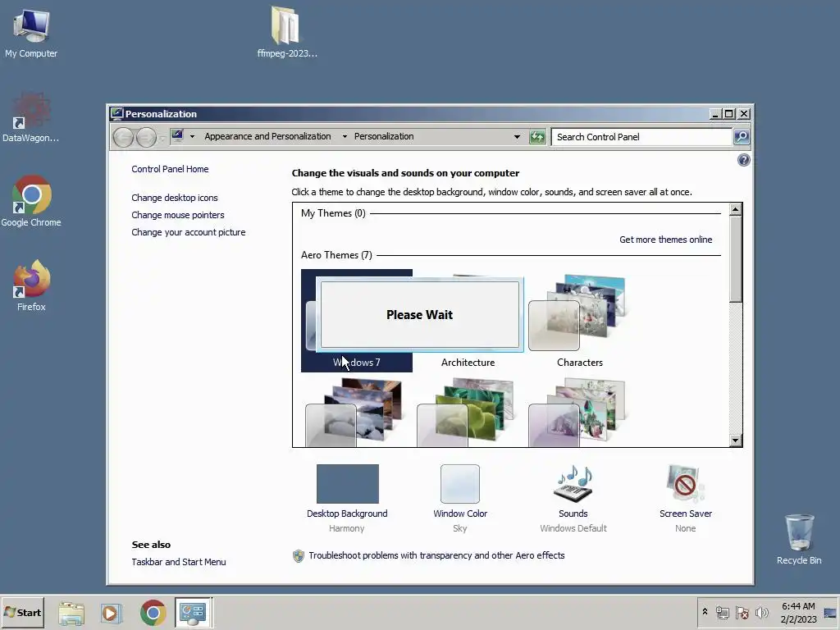Click the Personalization breadcrumb
This screenshot has height=630, width=840.
384,136
